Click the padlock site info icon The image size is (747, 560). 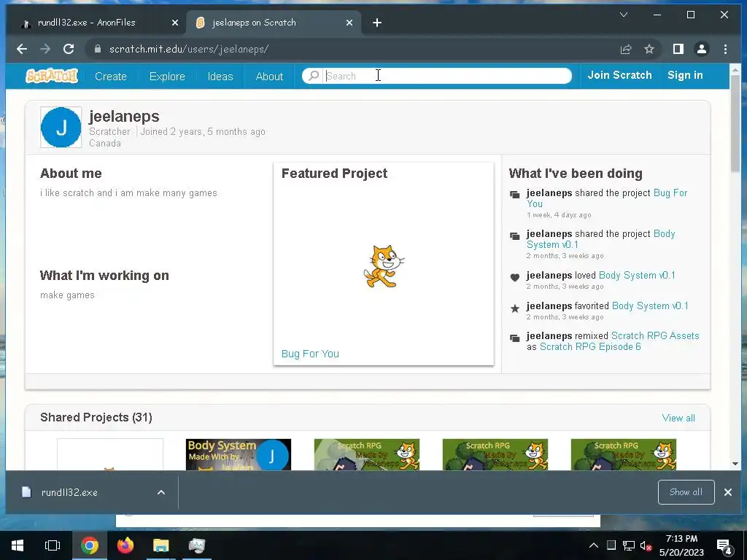point(98,49)
